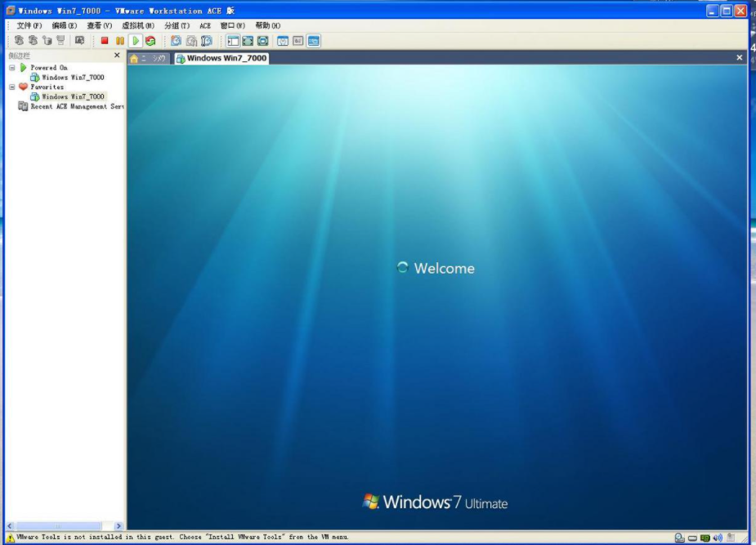Click the Quick Switch mode toolbar icon
Viewport: 756px width, 545px height.
coord(263,41)
